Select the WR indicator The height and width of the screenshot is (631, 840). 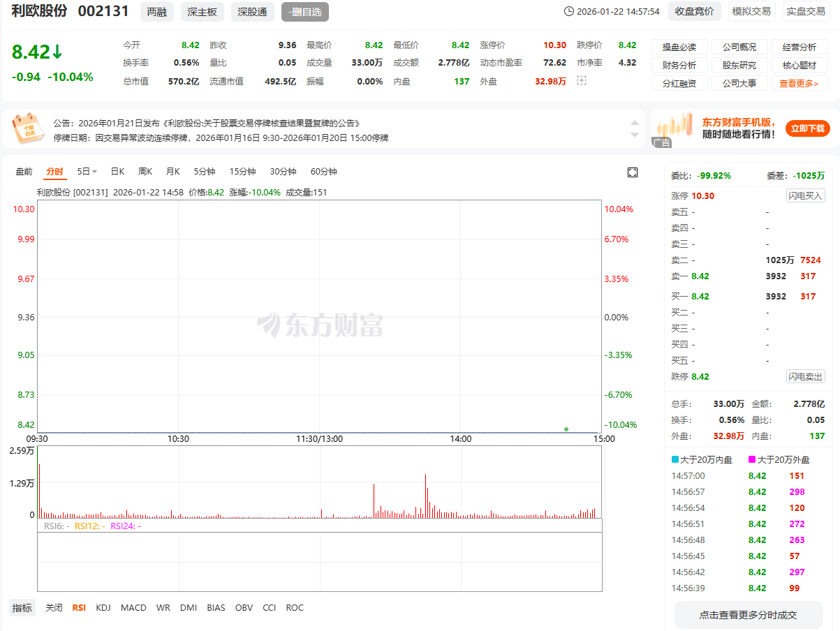163,608
